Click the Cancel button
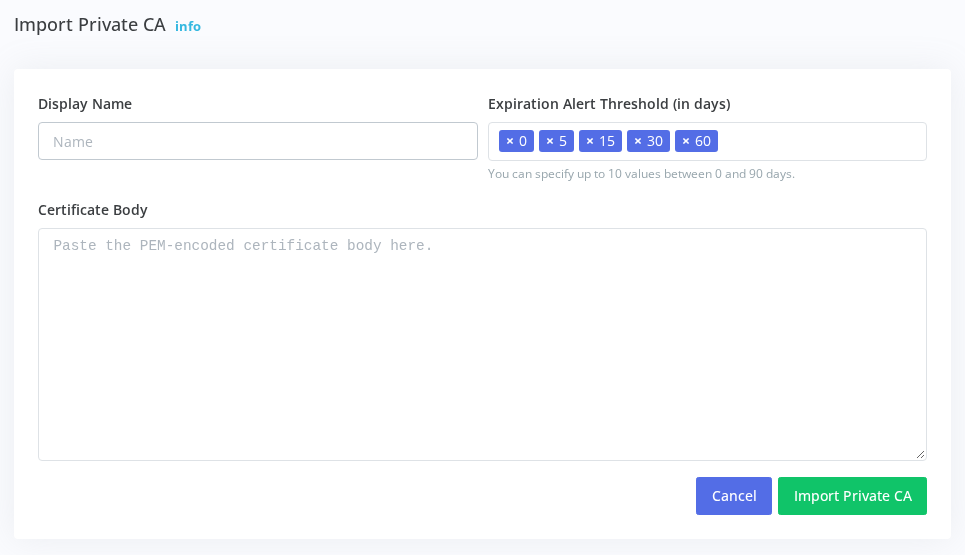The width and height of the screenshot is (965, 555). coord(734,496)
